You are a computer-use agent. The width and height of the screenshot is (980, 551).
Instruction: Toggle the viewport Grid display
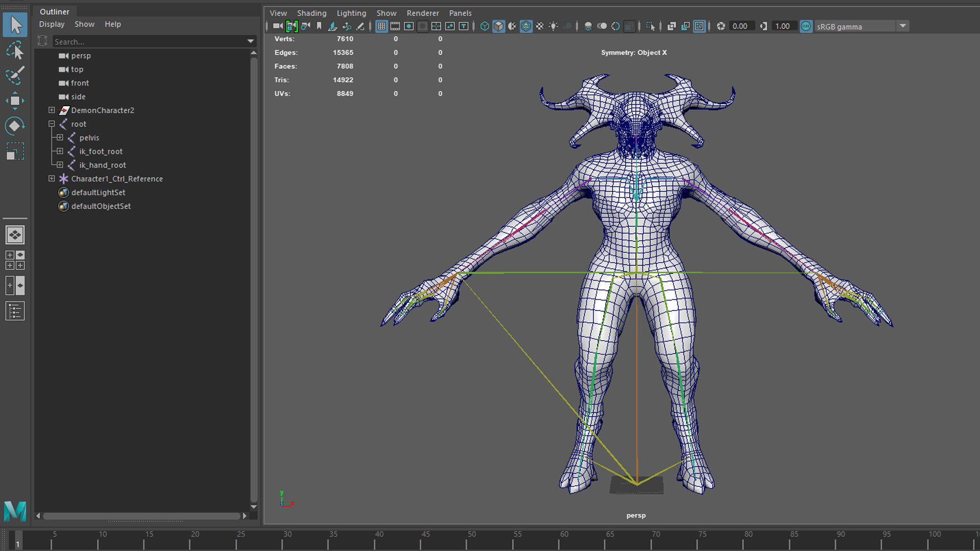click(x=381, y=26)
